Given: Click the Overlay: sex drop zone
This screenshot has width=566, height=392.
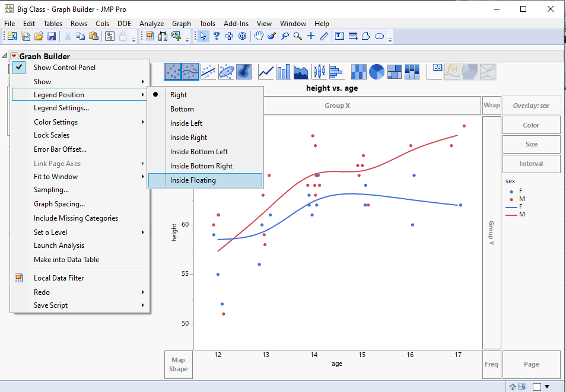Looking at the screenshot, I should [x=532, y=106].
